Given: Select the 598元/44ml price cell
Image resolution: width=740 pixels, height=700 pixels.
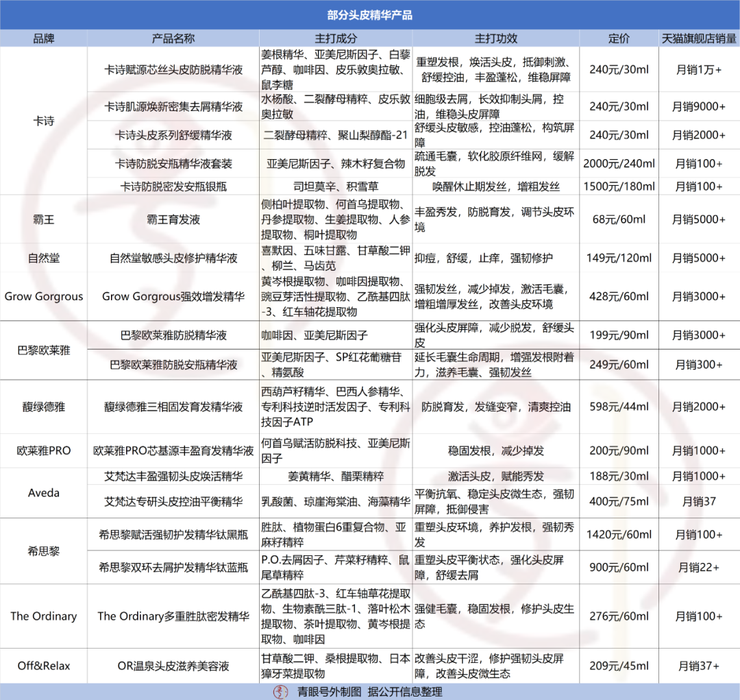Looking at the screenshot, I should [x=619, y=407].
